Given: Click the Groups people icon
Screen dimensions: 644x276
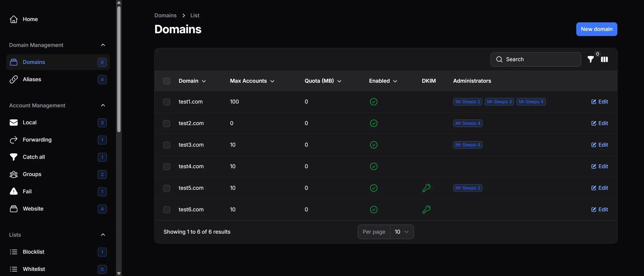Looking at the screenshot, I should 14,174.
